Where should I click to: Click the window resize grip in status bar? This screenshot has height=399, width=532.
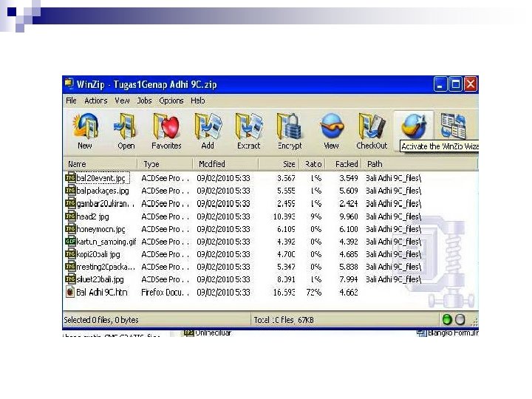point(474,321)
